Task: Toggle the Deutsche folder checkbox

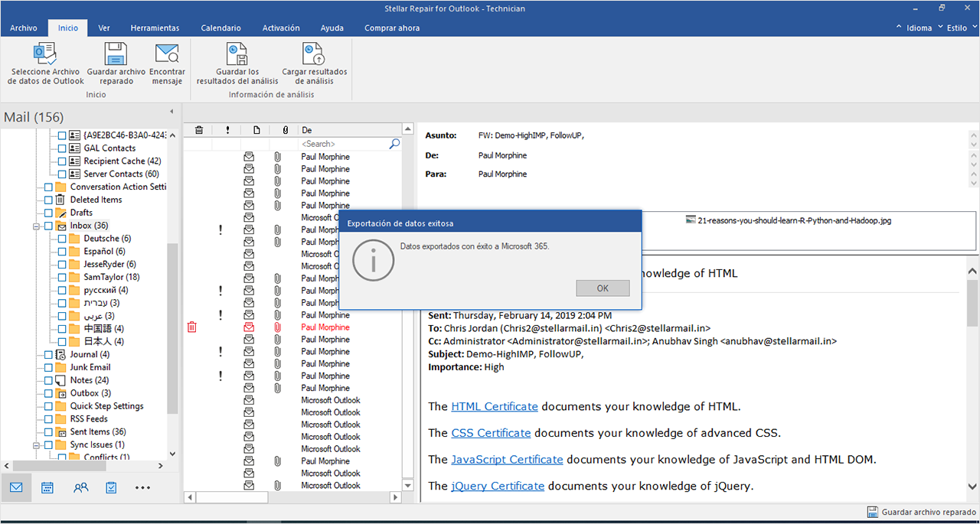Action: (63, 239)
